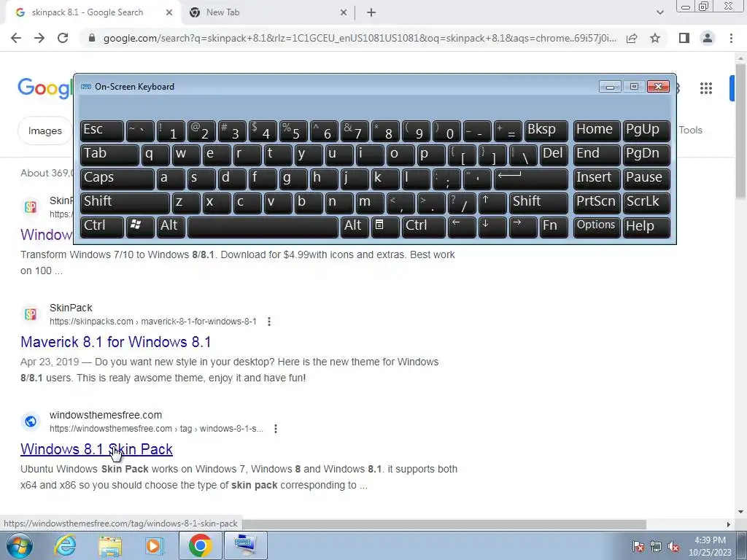Click the PrtScn key on On-Screen Keyboard
747x560 pixels.
(x=597, y=203)
